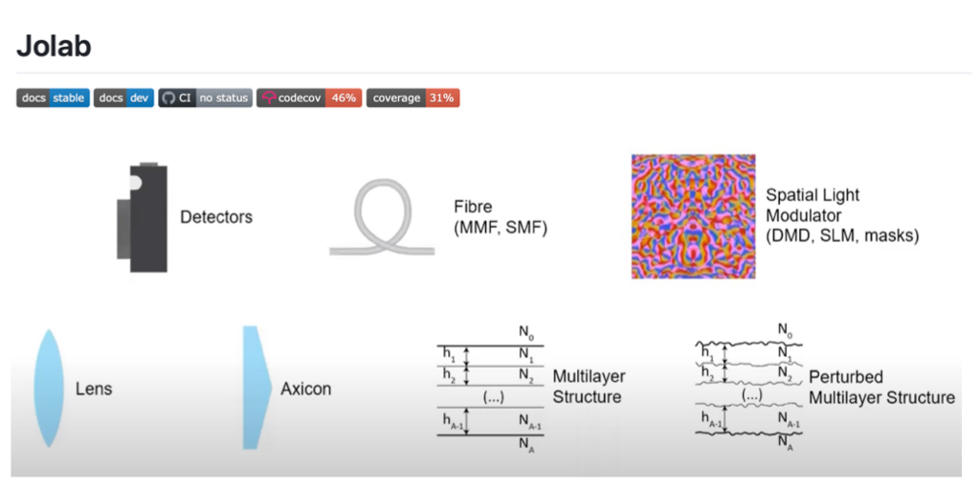980x490 pixels.
Task: Click the Spatial Light Modulator label
Action: coord(841,215)
